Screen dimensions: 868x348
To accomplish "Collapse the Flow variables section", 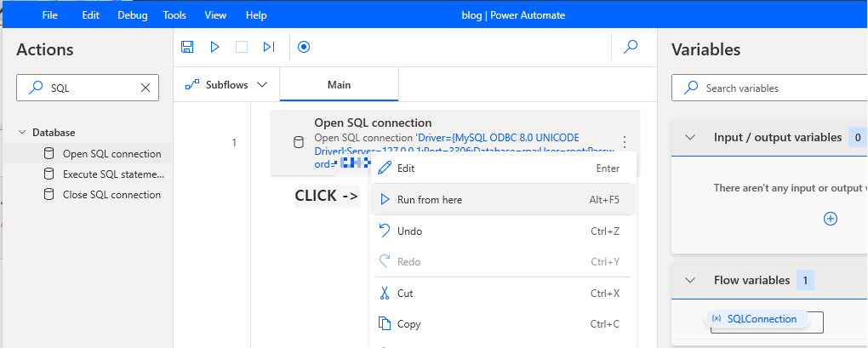I will tap(690, 280).
